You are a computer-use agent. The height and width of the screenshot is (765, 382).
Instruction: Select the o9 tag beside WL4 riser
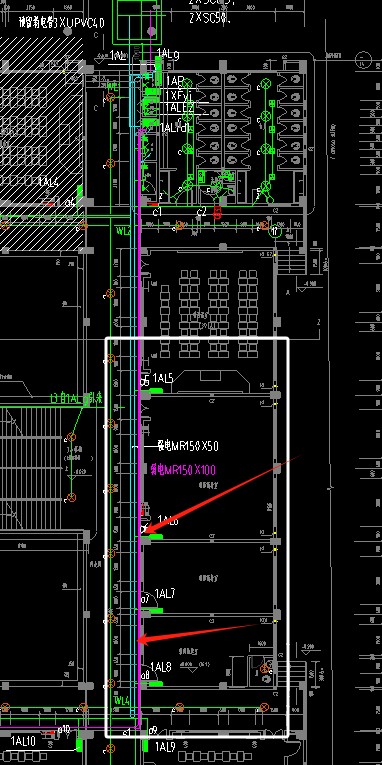[153, 731]
